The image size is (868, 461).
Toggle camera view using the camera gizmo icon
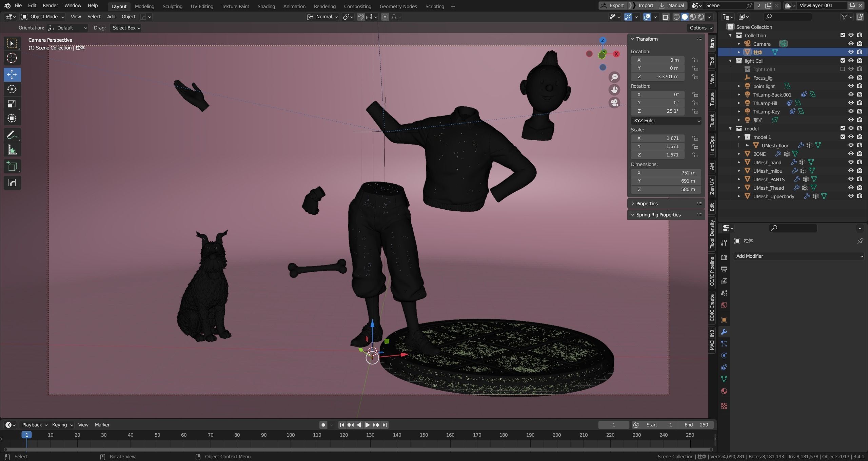point(614,103)
